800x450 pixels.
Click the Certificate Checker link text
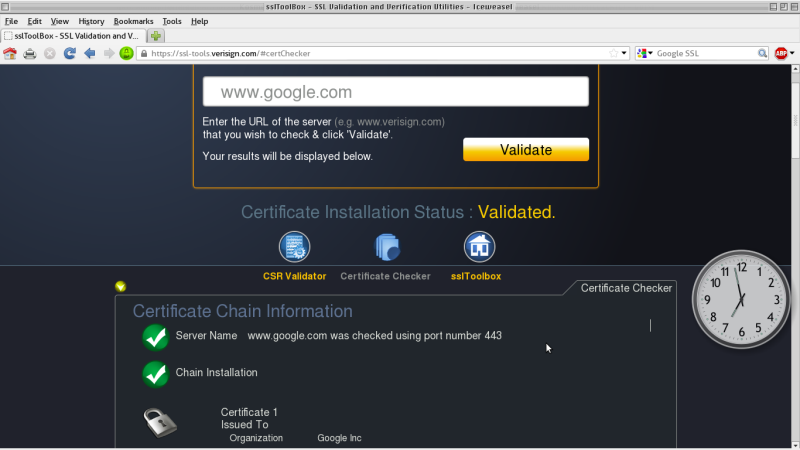pyautogui.click(x=385, y=276)
